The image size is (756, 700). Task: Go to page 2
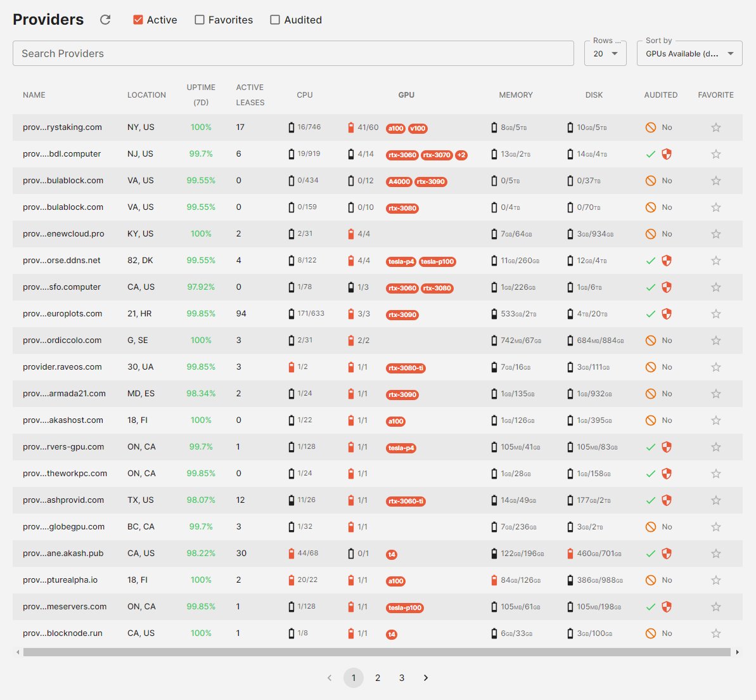pos(378,678)
